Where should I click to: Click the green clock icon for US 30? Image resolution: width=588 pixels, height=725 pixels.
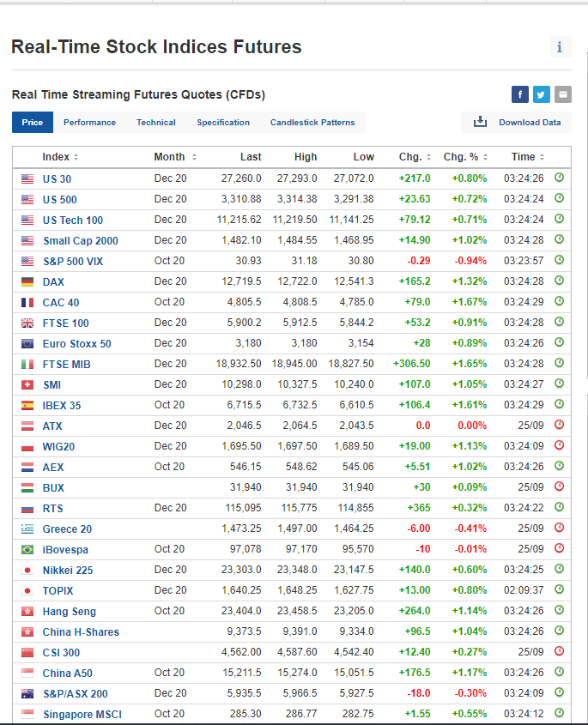click(x=559, y=178)
